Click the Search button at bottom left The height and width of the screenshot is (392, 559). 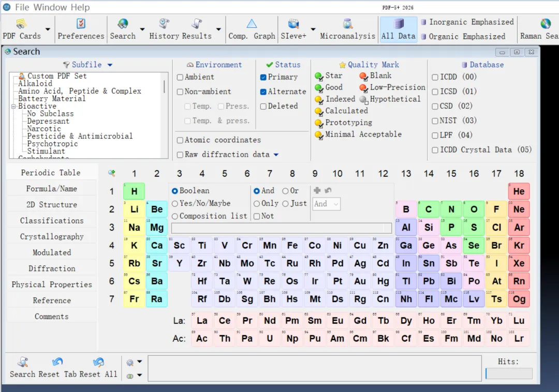pos(22,367)
